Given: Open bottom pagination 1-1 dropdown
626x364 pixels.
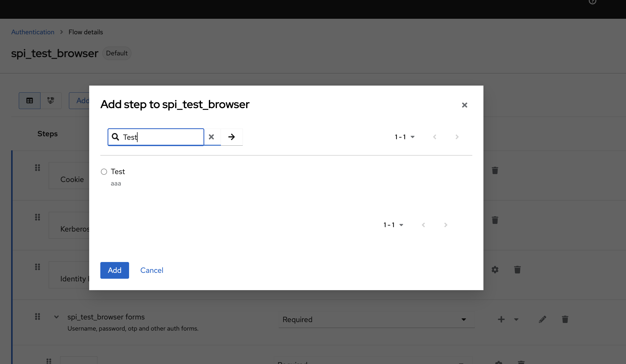Looking at the screenshot, I should point(393,225).
